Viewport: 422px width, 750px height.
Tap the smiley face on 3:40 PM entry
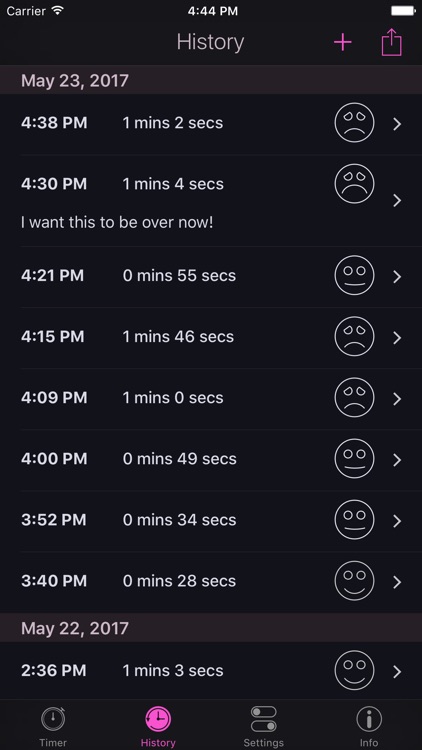click(354, 580)
